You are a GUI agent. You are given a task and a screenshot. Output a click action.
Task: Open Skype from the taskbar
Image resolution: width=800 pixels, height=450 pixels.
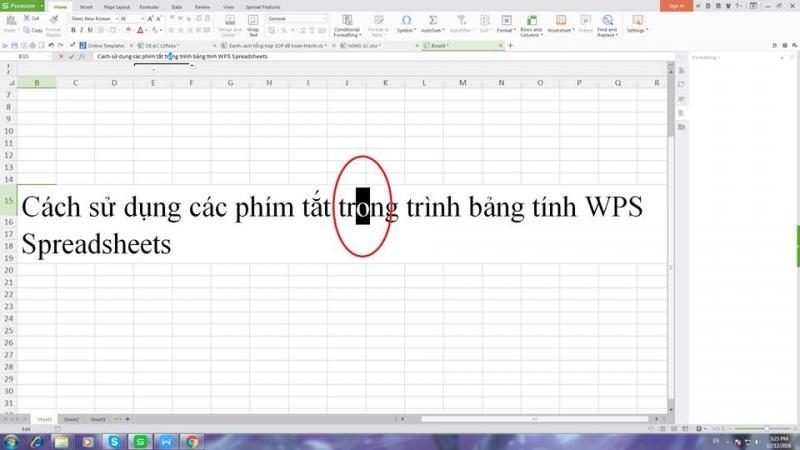point(113,441)
